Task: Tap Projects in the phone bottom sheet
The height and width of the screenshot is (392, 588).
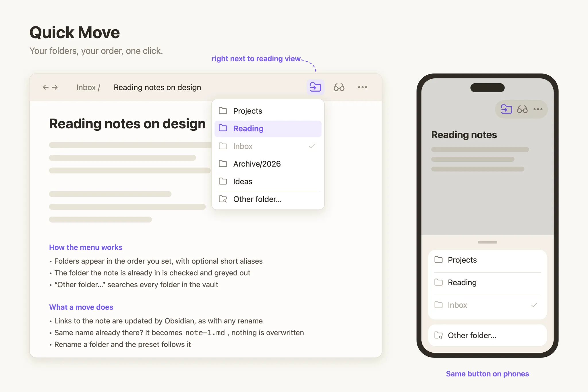Action: coord(487,260)
